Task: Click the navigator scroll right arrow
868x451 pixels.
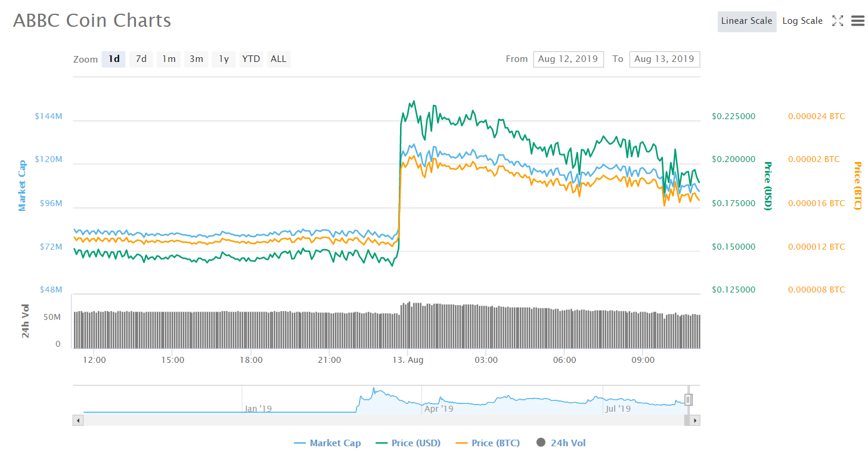Action: click(695, 421)
